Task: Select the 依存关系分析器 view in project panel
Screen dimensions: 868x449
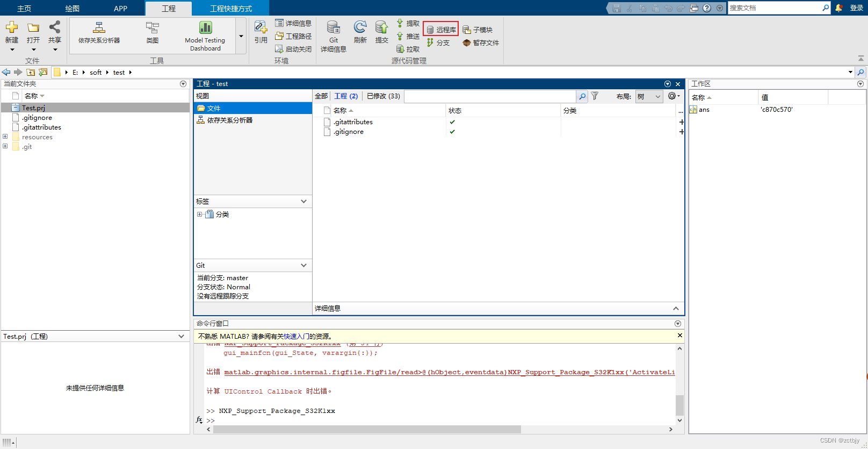Action: tap(252, 120)
